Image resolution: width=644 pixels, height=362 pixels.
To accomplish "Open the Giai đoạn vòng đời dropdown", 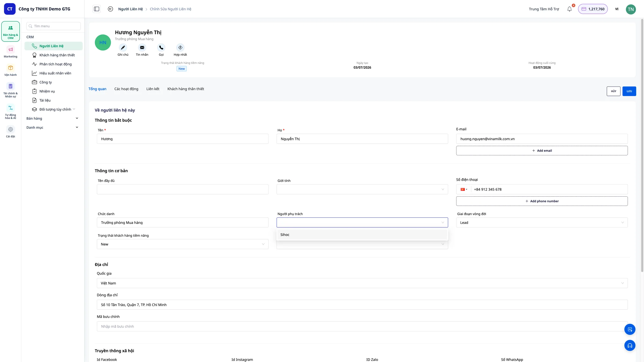I will [542, 223].
